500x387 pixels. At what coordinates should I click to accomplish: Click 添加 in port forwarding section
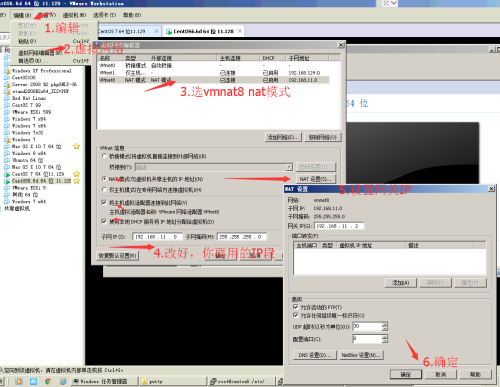(x=401, y=283)
